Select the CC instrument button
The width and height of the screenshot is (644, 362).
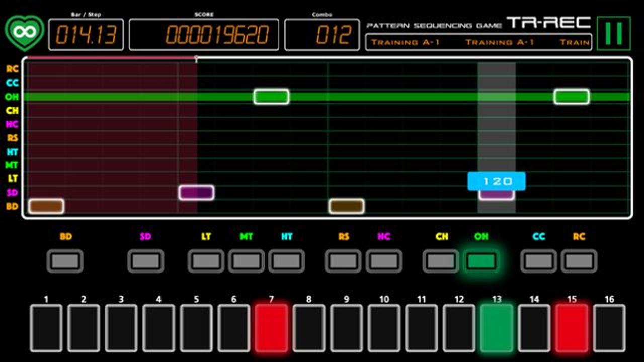(539, 261)
